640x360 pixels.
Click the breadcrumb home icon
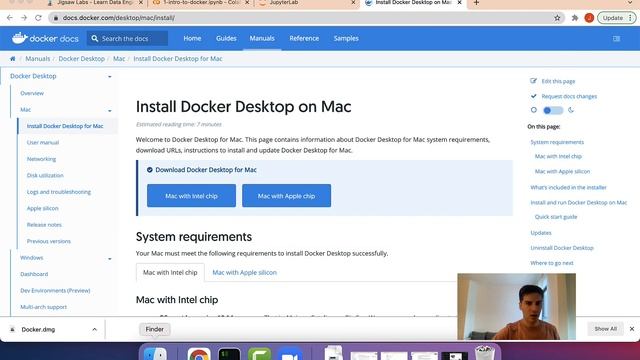pyautogui.click(x=13, y=59)
